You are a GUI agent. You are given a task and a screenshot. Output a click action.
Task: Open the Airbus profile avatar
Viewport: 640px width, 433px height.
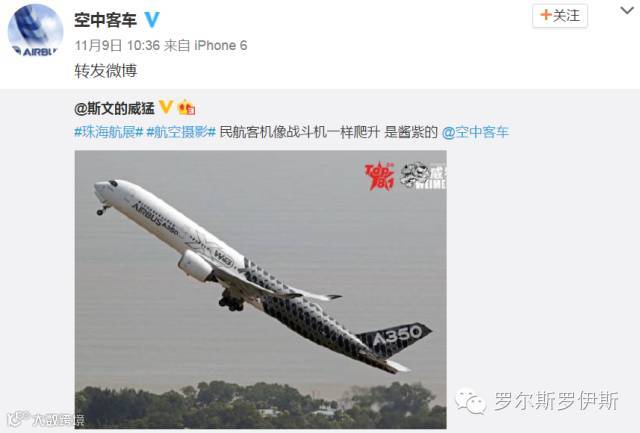click(36, 32)
